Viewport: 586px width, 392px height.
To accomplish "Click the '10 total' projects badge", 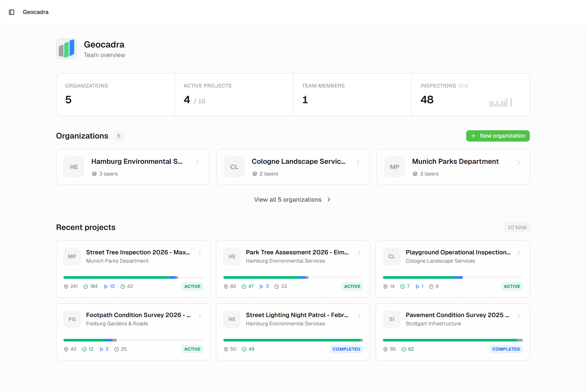I will coord(517,227).
